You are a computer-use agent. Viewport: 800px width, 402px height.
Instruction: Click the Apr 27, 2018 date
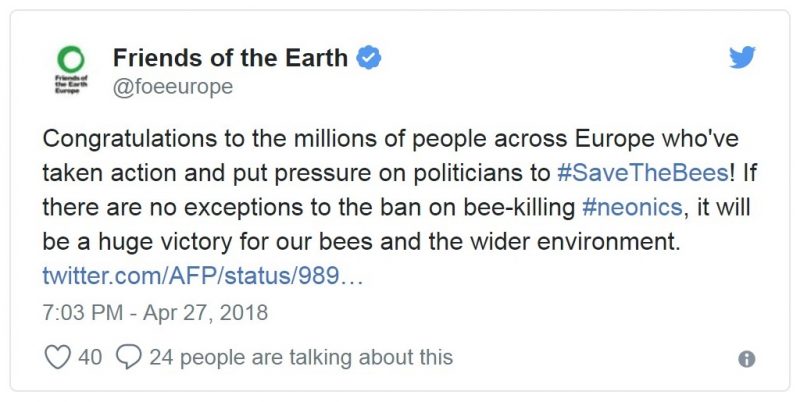[205, 312]
